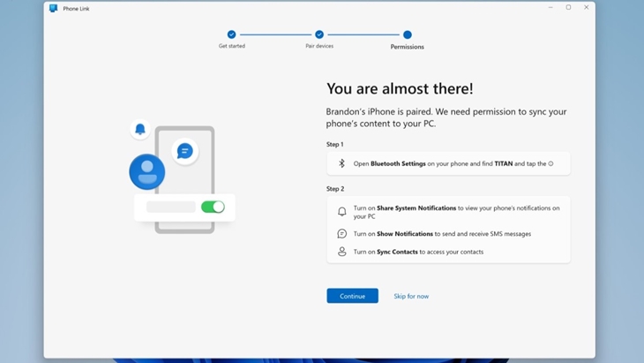The width and height of the screenshot is (644, 363).
Task: Minimize the Phone Link window
Action: 550,7
